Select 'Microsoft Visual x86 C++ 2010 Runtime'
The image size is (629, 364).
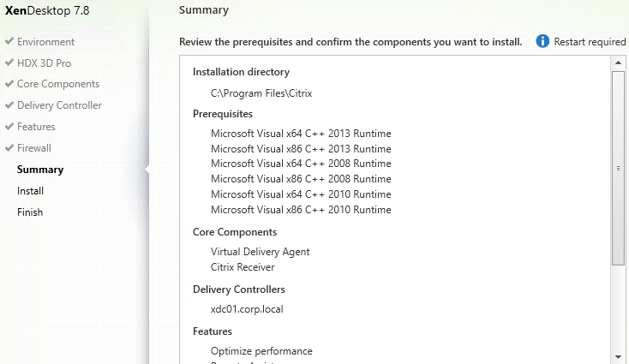coord(301,210)
